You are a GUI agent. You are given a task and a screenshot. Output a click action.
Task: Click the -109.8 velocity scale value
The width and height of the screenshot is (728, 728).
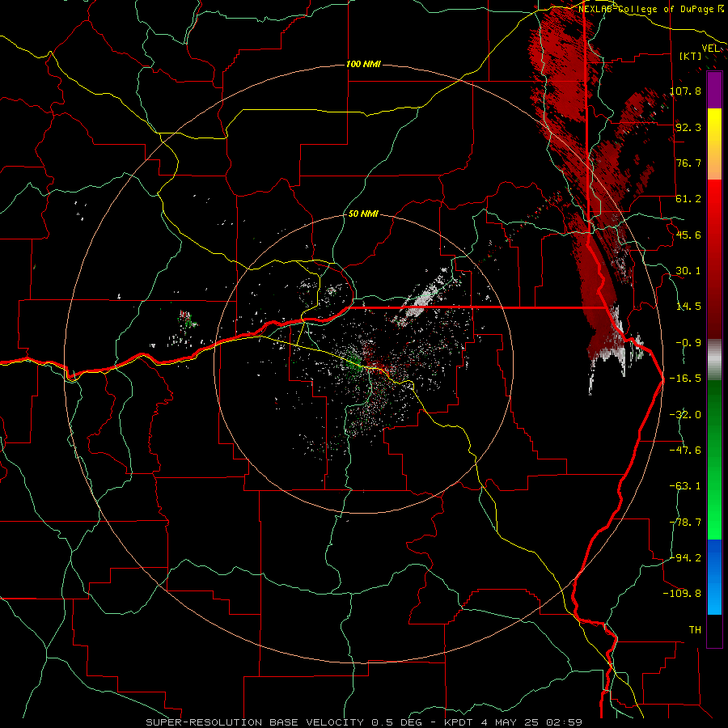pos(683,594)
